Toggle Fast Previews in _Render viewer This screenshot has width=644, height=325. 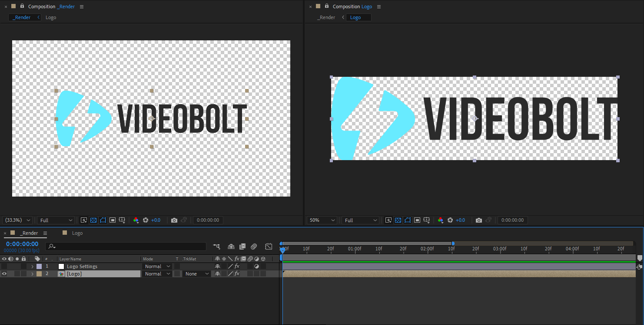tap(84, 220)
